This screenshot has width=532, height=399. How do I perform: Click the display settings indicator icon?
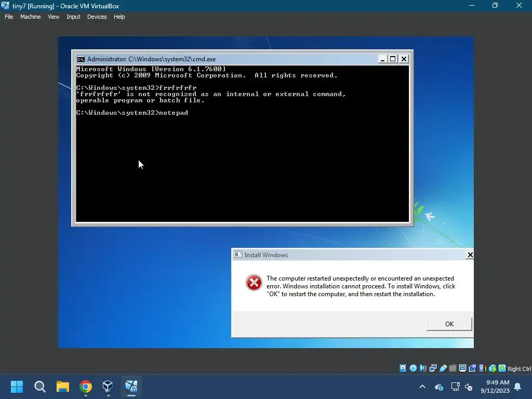pyautogui.click(x=462, y=368)
